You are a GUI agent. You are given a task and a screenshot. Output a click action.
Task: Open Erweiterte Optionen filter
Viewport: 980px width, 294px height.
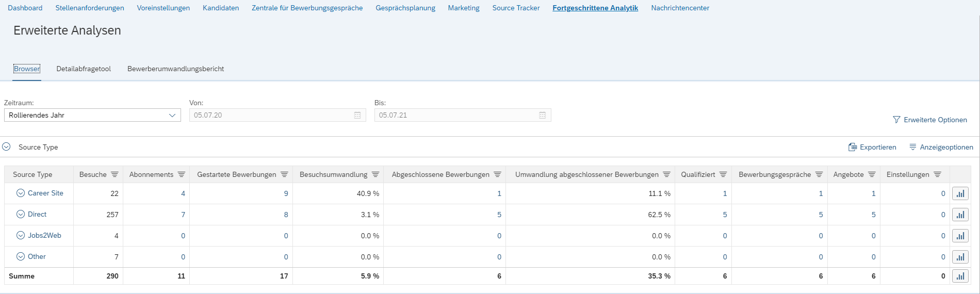(x=930, y=120)
